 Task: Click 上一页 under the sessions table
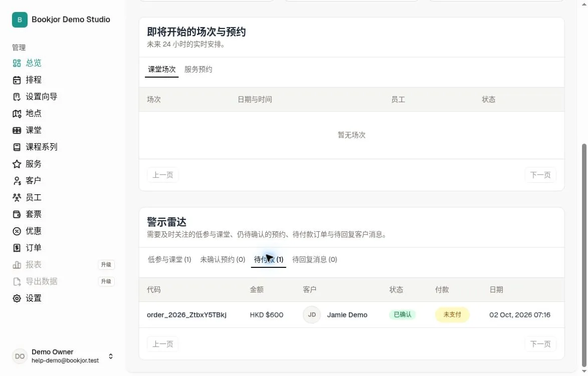point(163,175)
